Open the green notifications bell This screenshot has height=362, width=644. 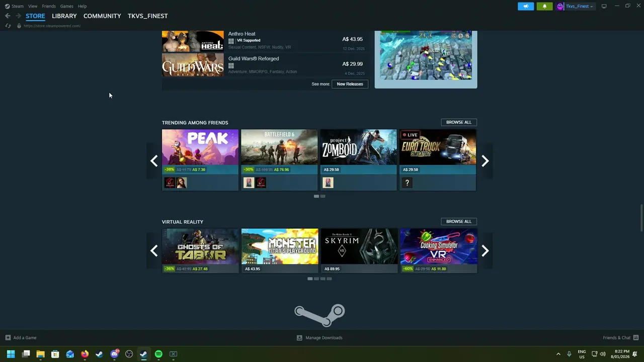click(x=544, y=6)
